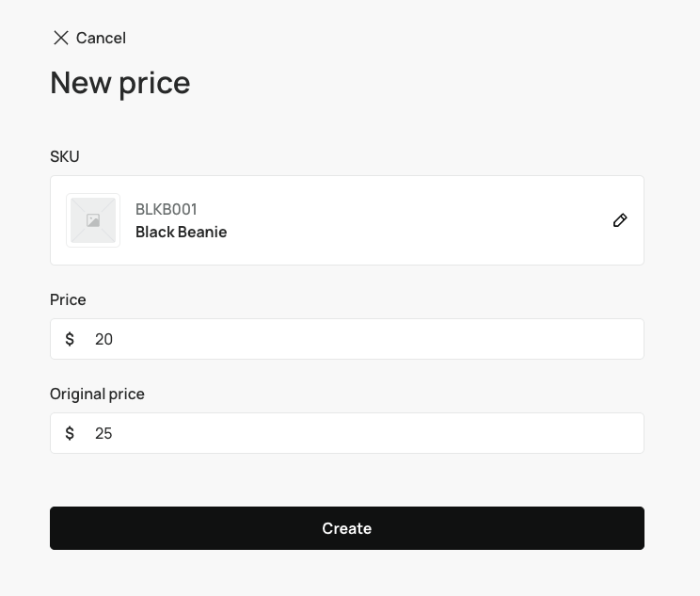
Task: Click the SKU field label
Action: pyautogui.click(x=65, y=156)
